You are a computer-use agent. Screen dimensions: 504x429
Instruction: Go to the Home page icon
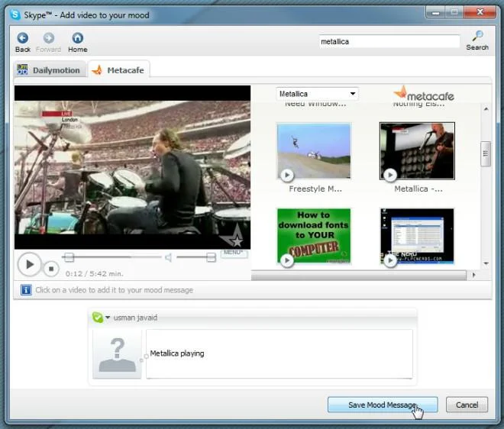77,38
